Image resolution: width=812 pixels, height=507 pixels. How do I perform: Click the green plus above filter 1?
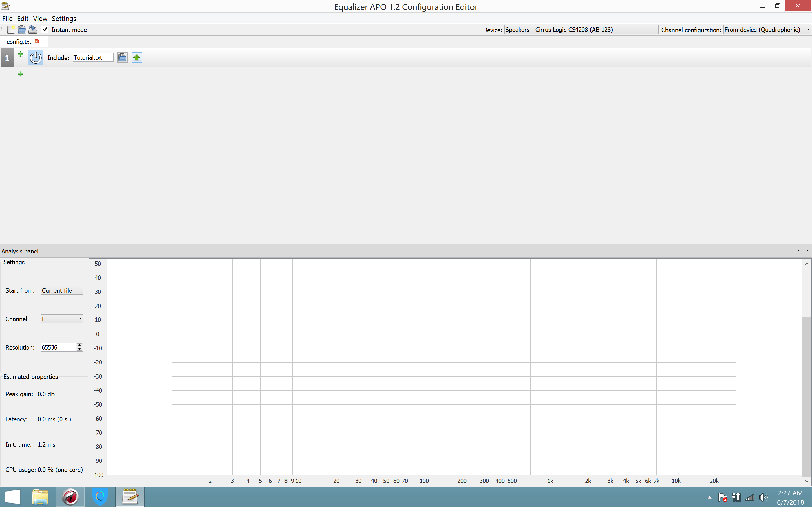(21, 54)
